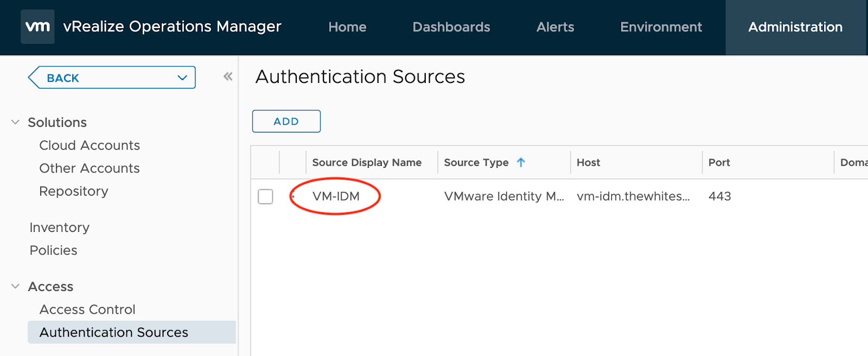Open Other Accounts in the sidebar
Image resolution: width=868 pixels, height=356 pixels.
[90, 169]
